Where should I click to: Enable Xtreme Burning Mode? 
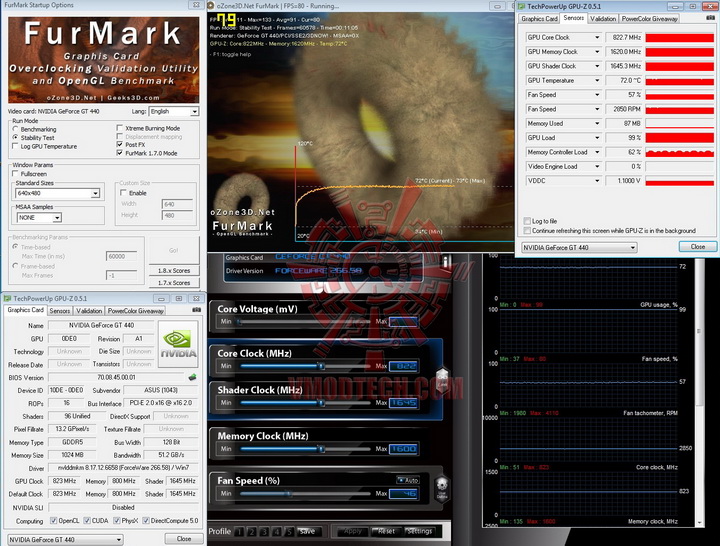120,128
